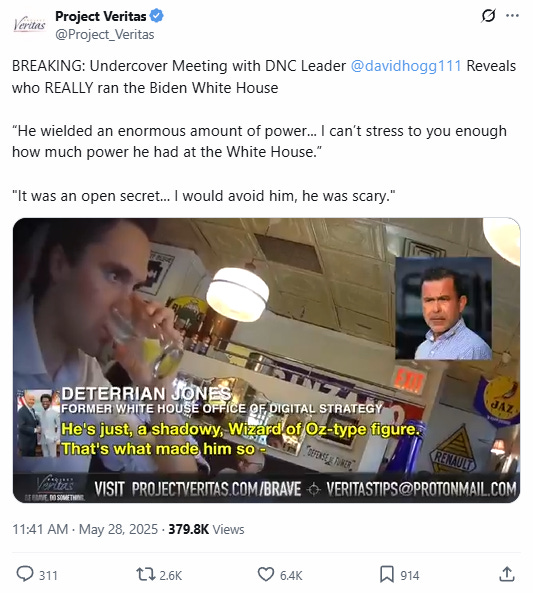The image size is (533, 593).
Task: Play the embedded undercover video
Action: [266, 360]
